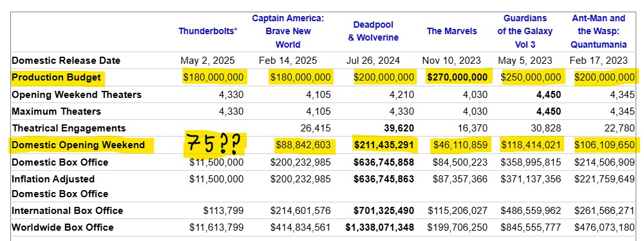Click the Worldwide Box Office row label
The image size is (644, 241).
click(63, 227)
